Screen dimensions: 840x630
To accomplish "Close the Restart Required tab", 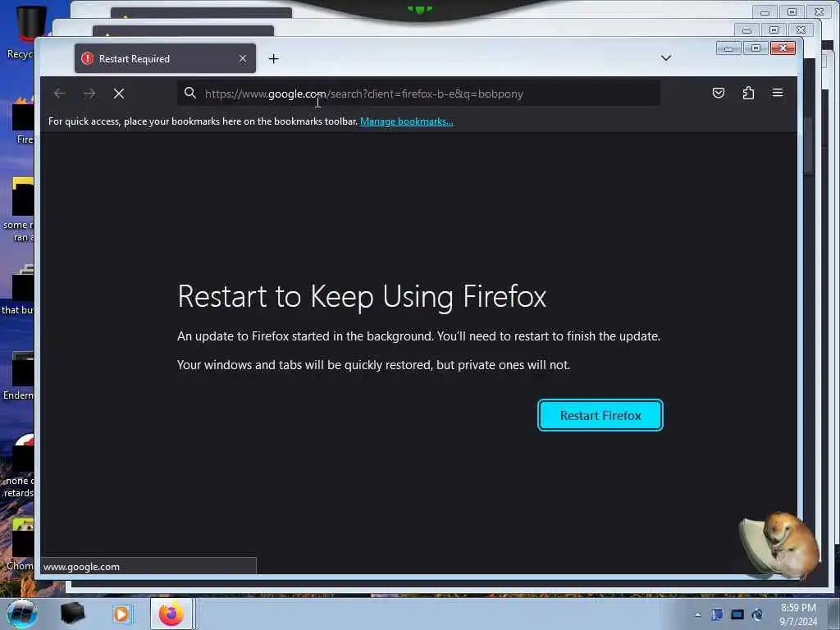I will click(x=243, y=58).
